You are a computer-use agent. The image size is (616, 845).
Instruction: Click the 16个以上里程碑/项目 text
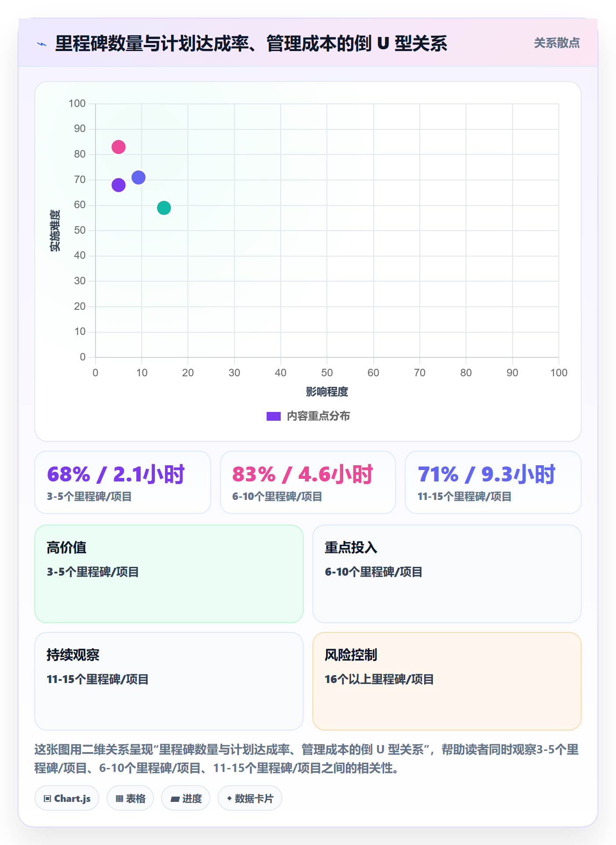pyautogui.click(x=379, y=679)
